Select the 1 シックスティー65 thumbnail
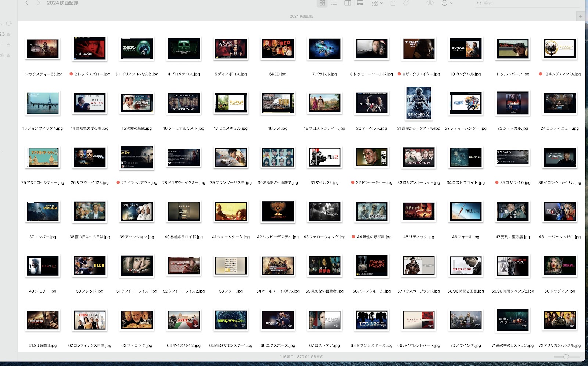Viewport: 588px width, 366px height. coord(43,49)
